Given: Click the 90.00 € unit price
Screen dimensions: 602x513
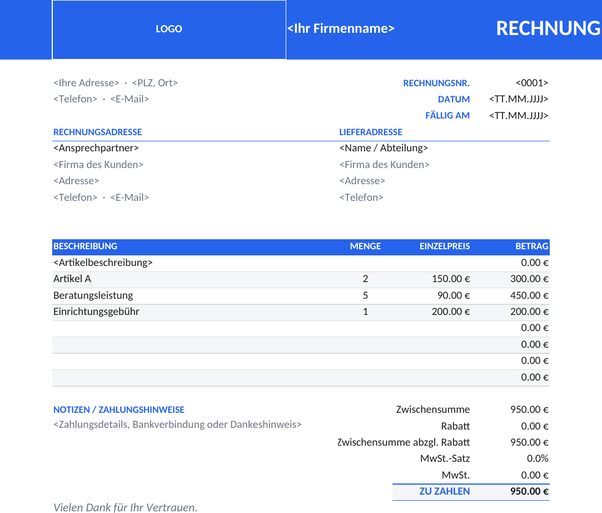Looking at the screenshot, I should coord(453,295).
